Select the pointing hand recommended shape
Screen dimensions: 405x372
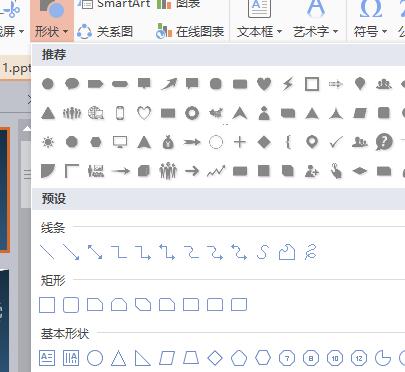pos(336,171)
